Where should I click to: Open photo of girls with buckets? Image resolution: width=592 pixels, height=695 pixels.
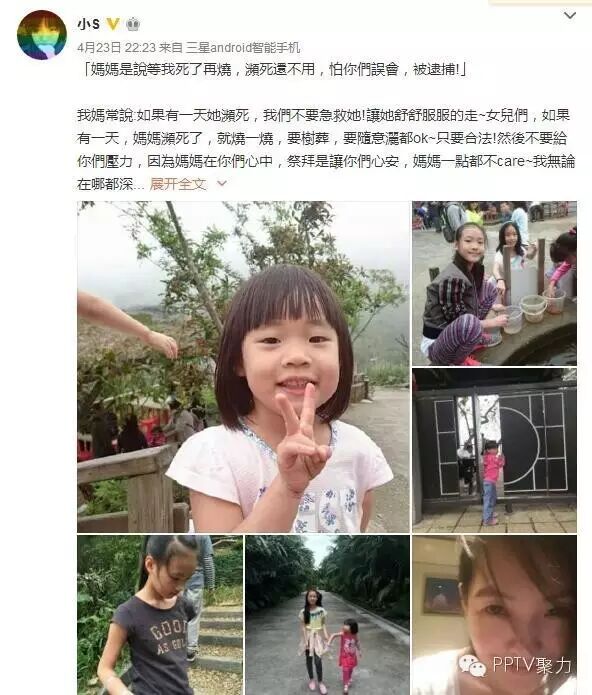[495, 283]
